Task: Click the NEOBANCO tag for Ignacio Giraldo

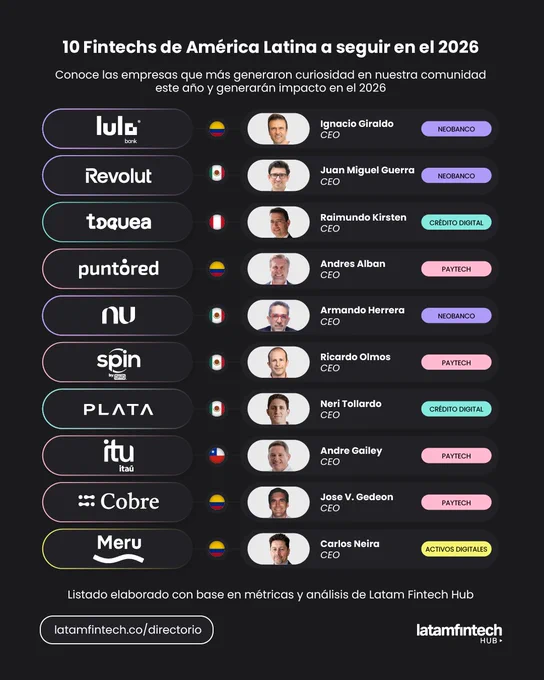Action: tap(456, 129)
